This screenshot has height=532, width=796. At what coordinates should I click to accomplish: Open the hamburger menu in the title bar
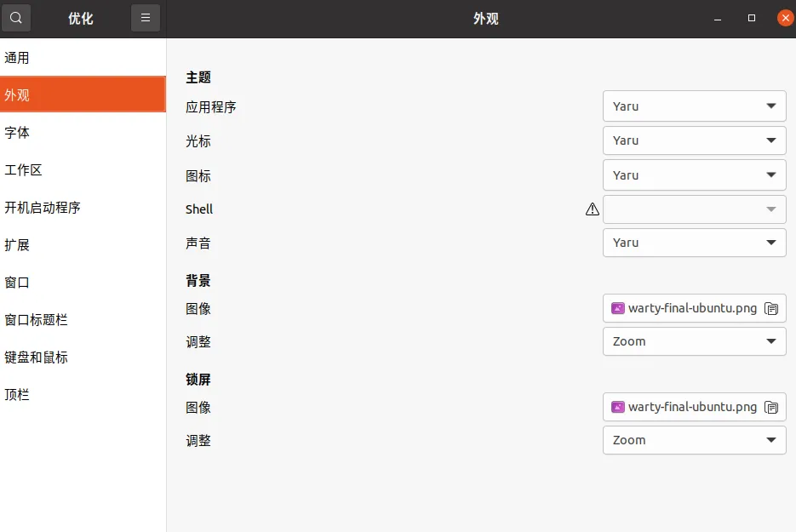pos(145,17)
